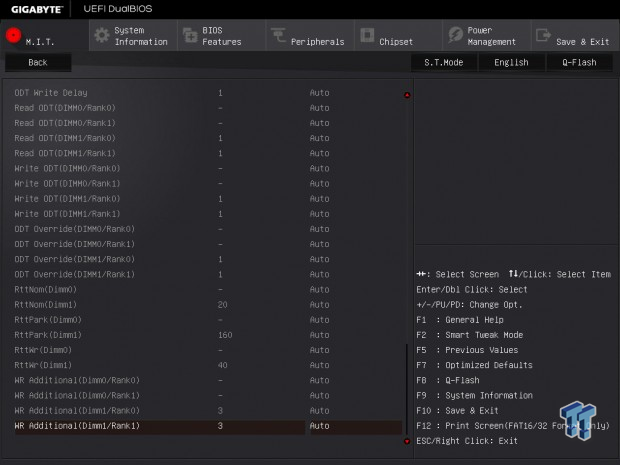Launch Q-Flash utility button
The image size is (620, 465).
(579, 62)
